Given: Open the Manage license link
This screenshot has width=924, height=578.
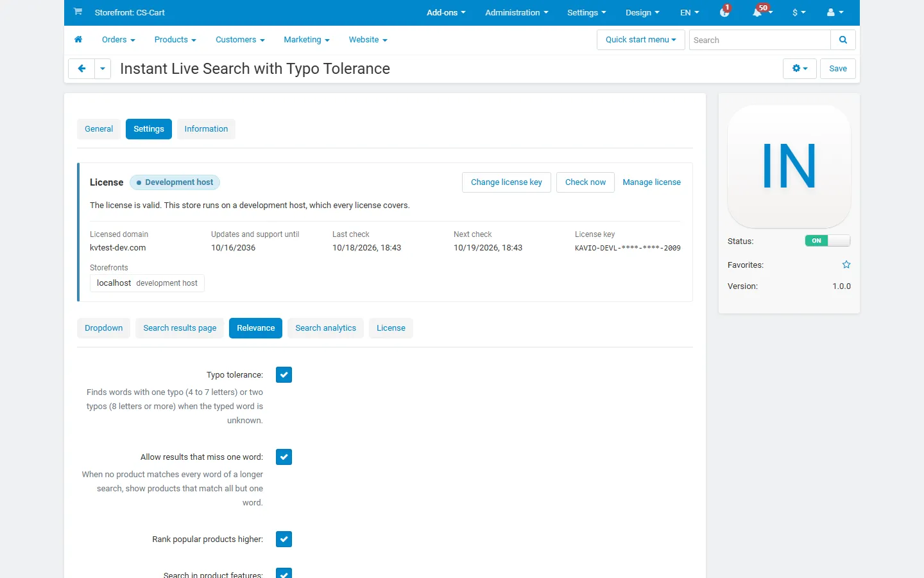Looking at the screenshot, I should [x=651, y=182].
